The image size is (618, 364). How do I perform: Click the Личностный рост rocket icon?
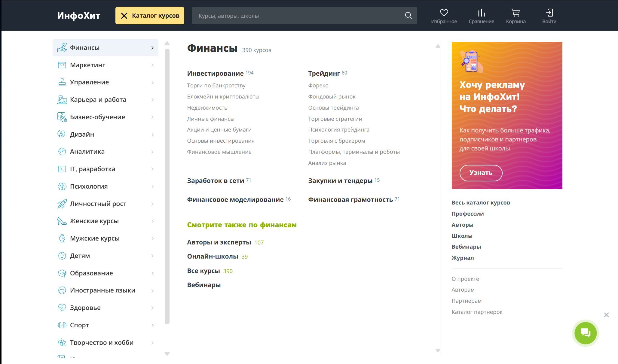click(62, 204)
